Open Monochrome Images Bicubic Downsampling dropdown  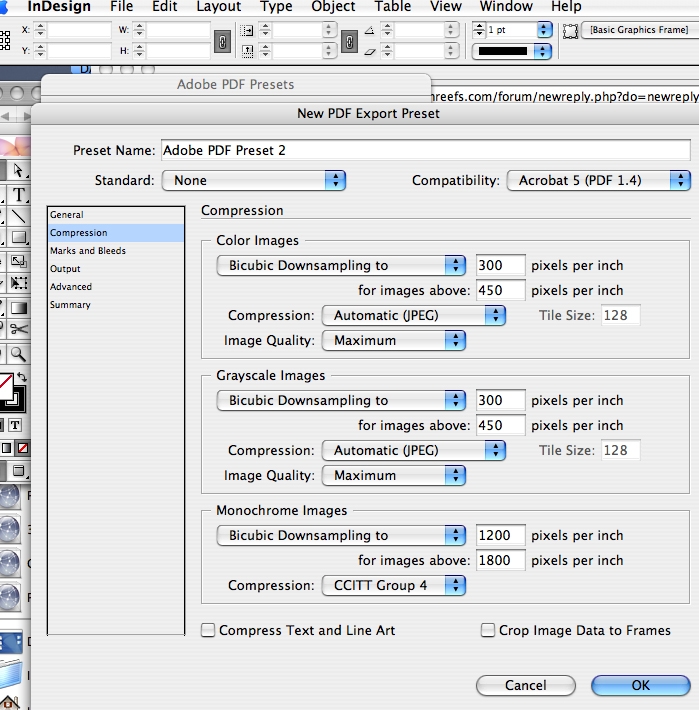(341, 535)
